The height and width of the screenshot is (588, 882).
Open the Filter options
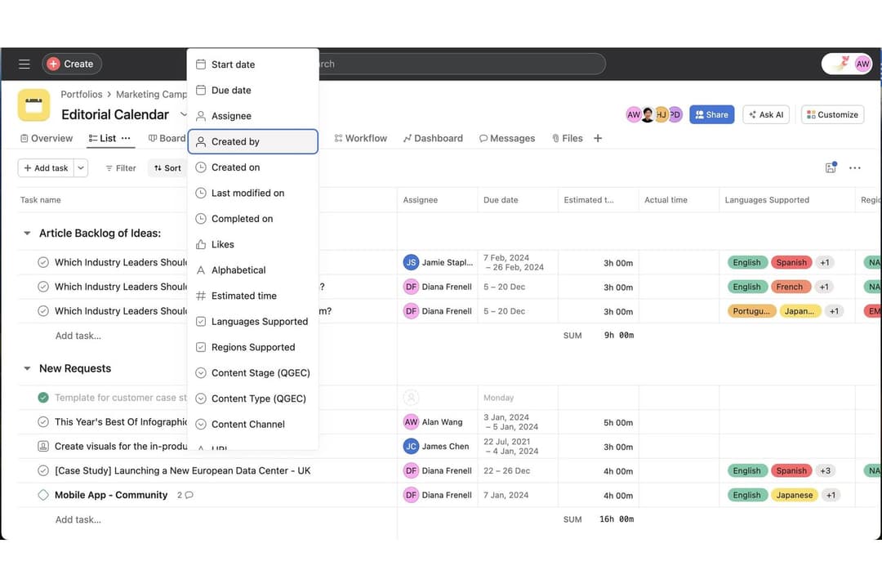click(121, 168)
